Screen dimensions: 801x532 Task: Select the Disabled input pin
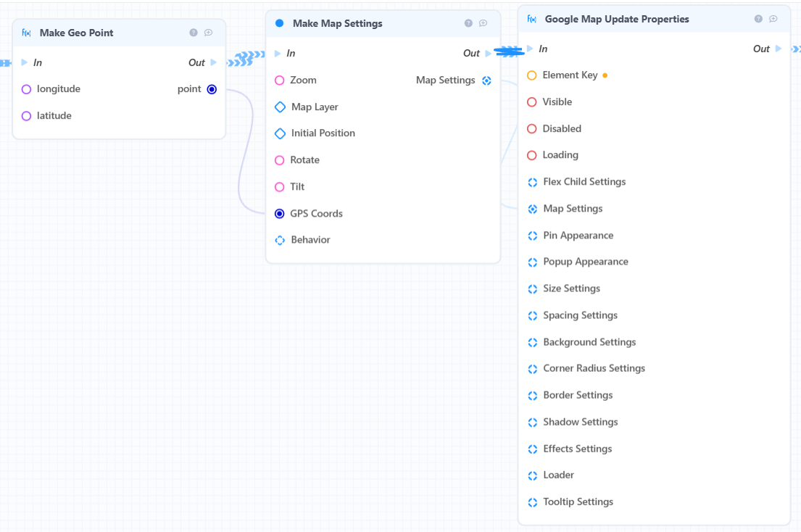[x=532, y=129]
